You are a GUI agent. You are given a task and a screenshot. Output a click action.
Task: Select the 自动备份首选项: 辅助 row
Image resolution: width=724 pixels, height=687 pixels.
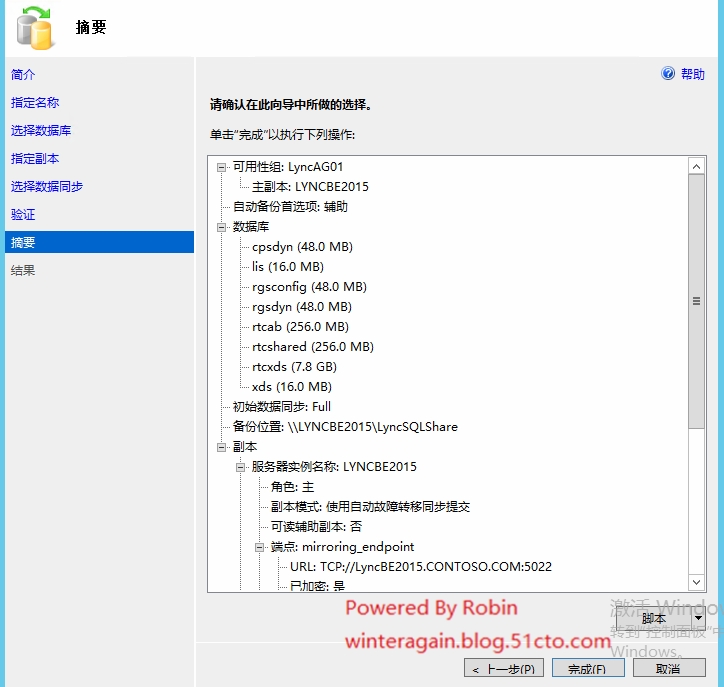click(x=290, y=207)
